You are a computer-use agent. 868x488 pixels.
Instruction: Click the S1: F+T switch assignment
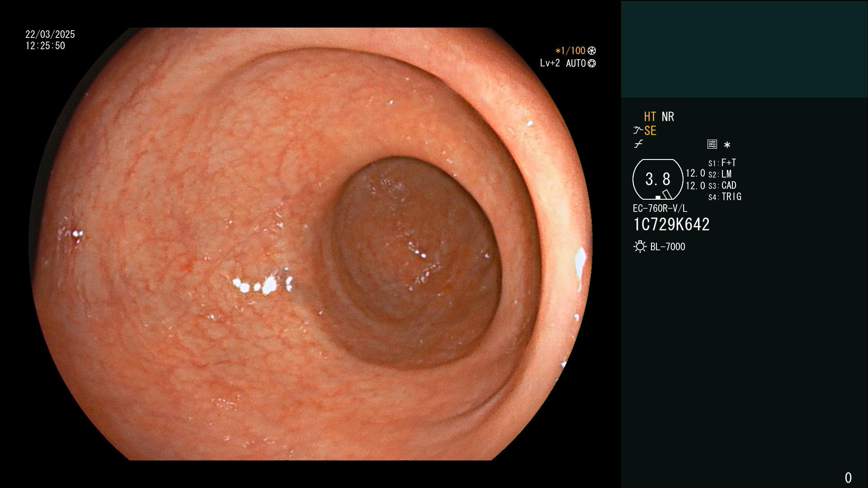(722, 163)
